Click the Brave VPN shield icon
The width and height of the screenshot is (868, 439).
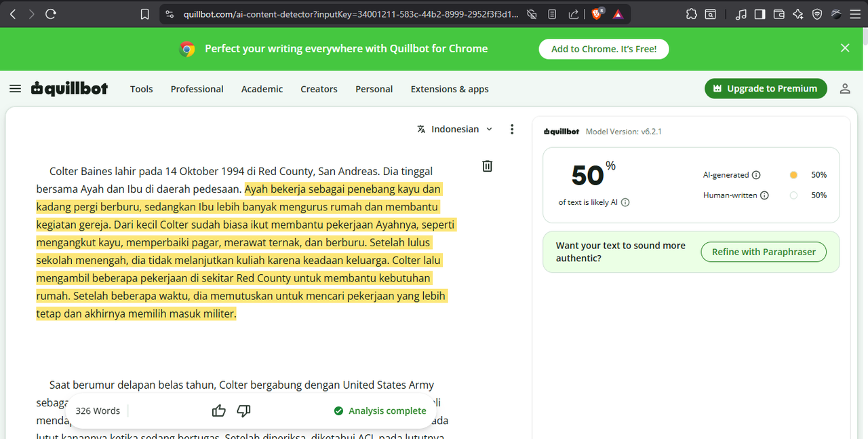point(817,14)
